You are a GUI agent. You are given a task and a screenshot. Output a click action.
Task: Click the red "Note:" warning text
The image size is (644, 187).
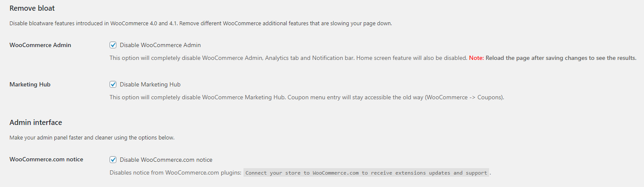tap(476, 58)
